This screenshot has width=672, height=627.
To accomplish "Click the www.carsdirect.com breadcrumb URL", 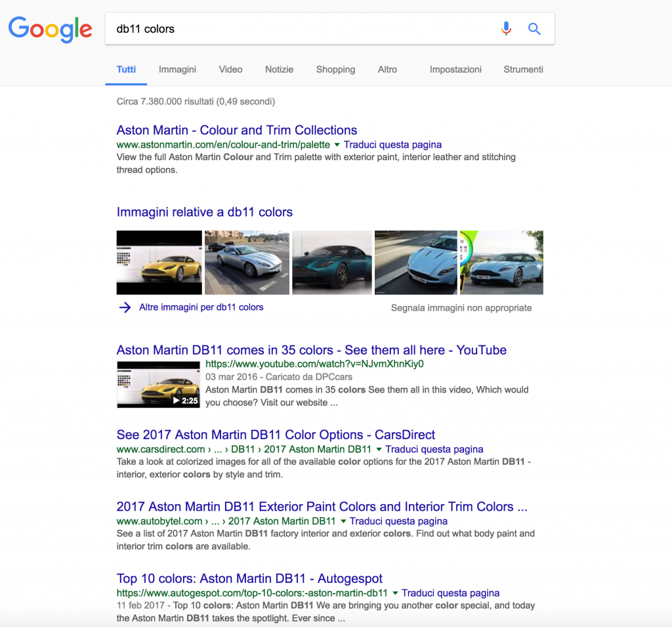I will [x=244, y=450].
